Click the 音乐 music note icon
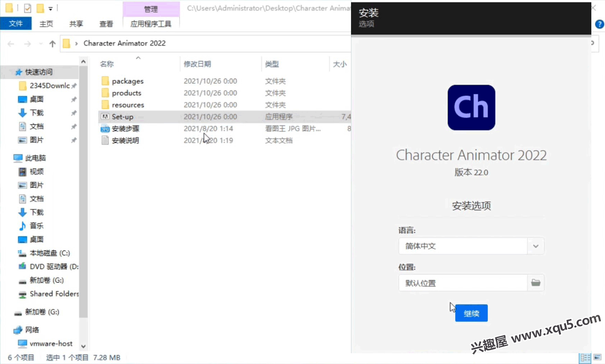 click(x=22, y=226)
